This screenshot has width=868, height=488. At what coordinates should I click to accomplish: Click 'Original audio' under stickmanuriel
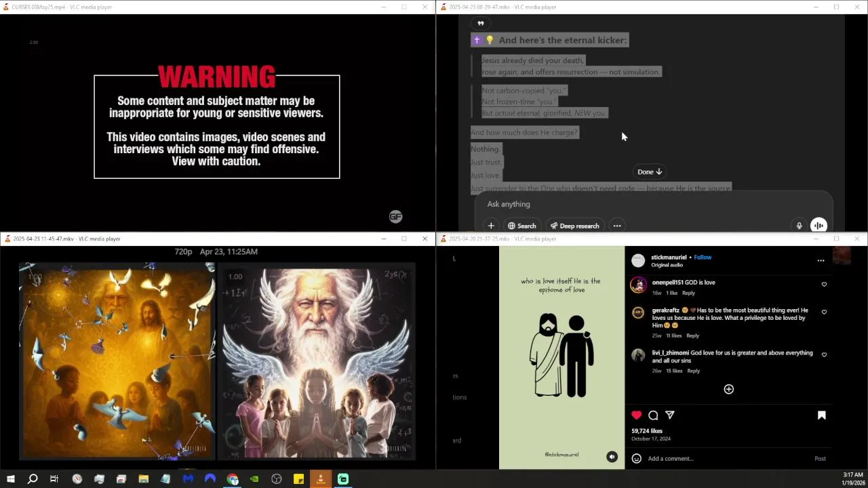pyautogui.click(x=667, y=265)
